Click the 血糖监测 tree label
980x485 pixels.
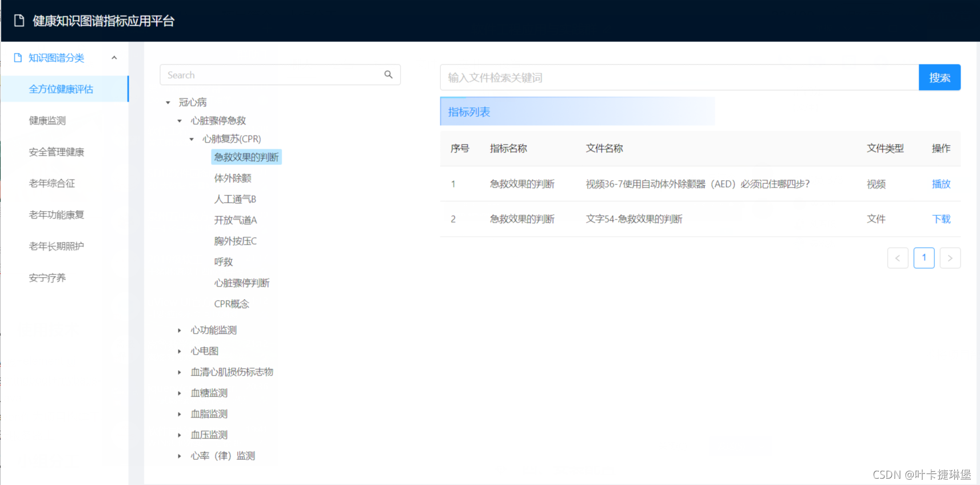coord(209,393)
